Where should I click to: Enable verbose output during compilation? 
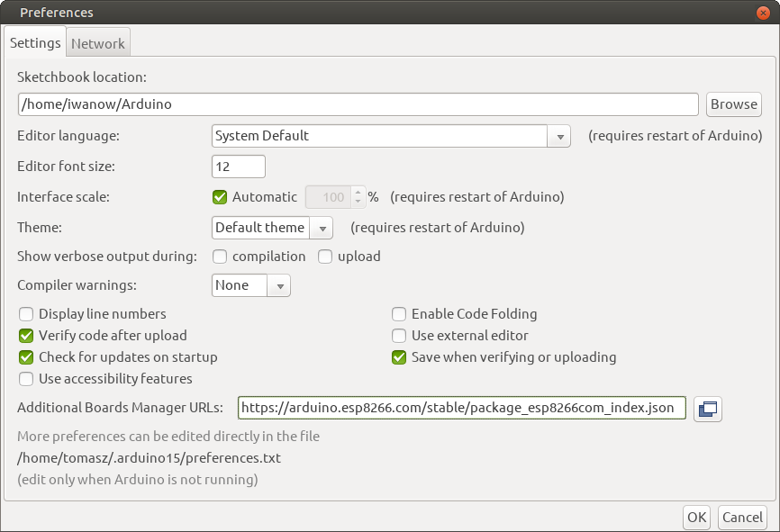(x=220, y=257)
